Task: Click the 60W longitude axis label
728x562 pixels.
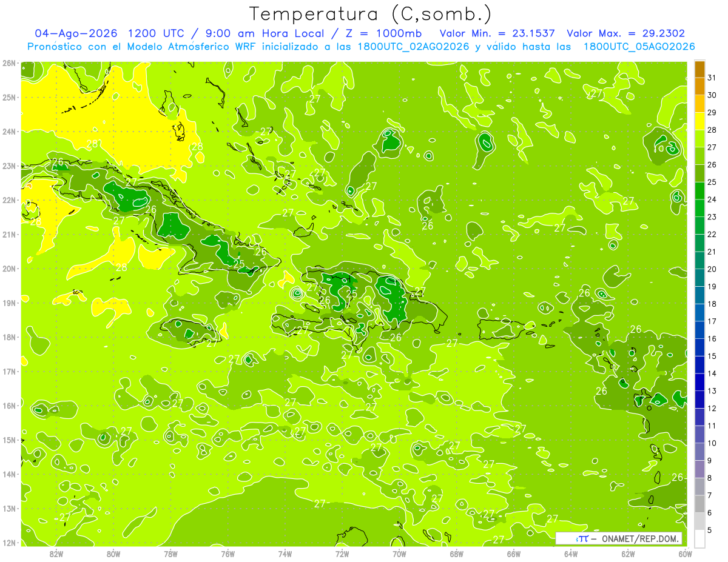Action: tap(685, 554)
